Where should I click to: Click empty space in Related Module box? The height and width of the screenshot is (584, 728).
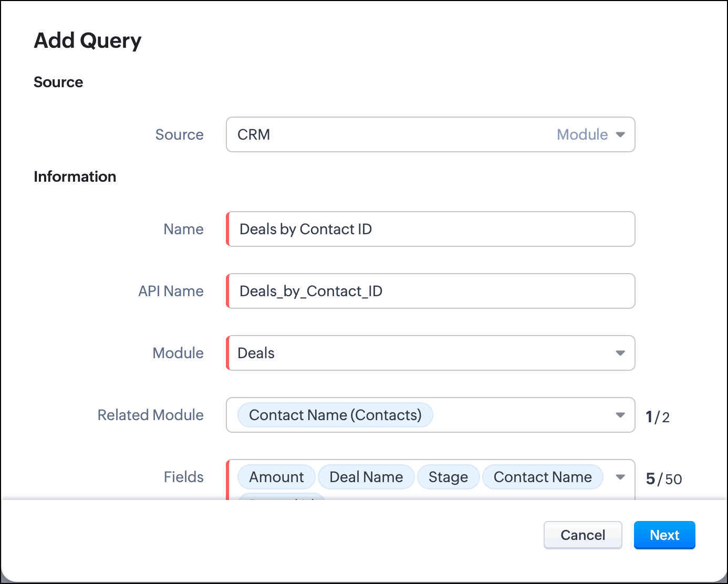[x=520, y=415]
